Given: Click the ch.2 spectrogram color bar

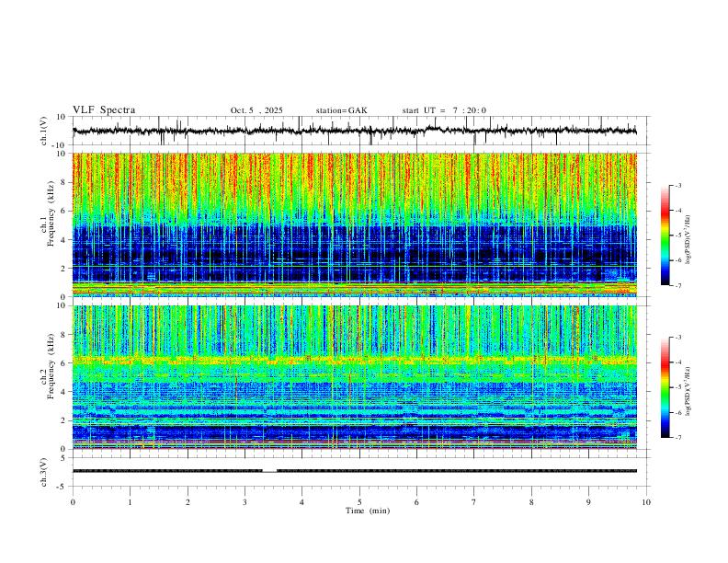Looking at the screenshot, I should pos(665,387).
